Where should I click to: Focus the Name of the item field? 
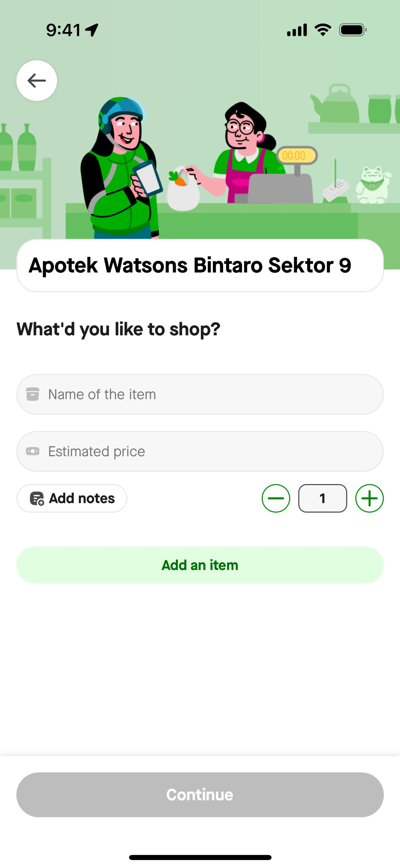pyautogui.click(x=209, y=394)
